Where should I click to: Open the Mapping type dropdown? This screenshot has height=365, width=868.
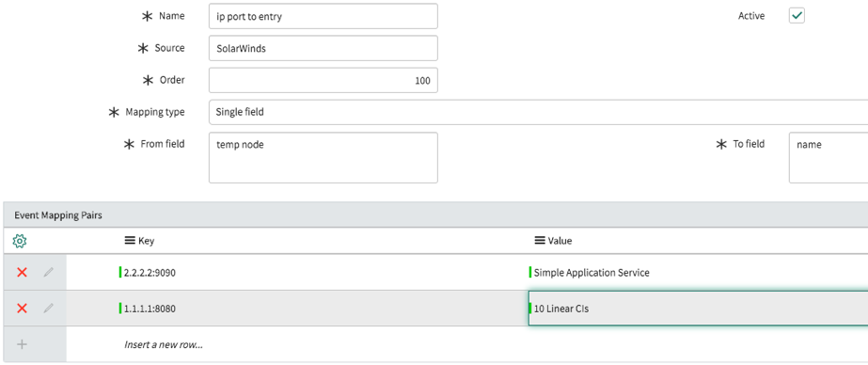tap(538, 113)
